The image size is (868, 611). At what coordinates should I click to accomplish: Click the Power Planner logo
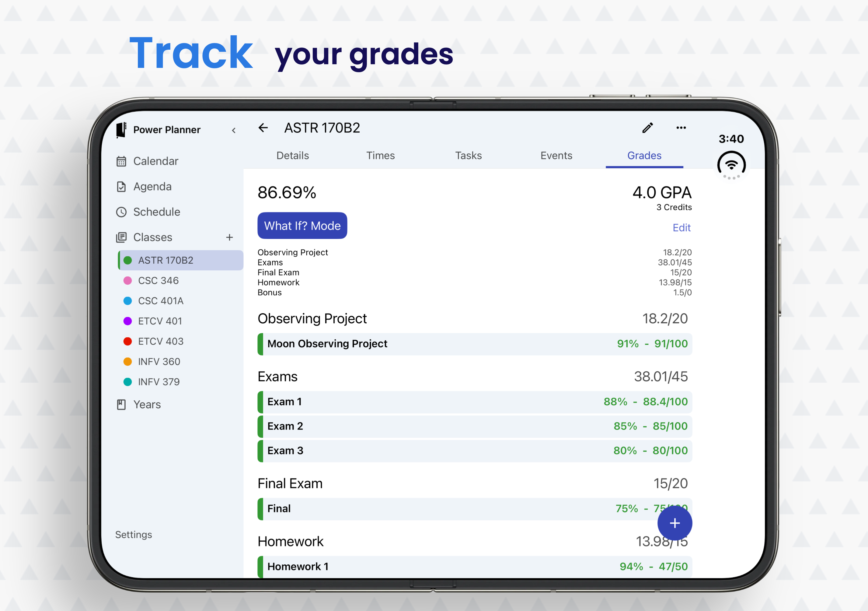point(121,130)
